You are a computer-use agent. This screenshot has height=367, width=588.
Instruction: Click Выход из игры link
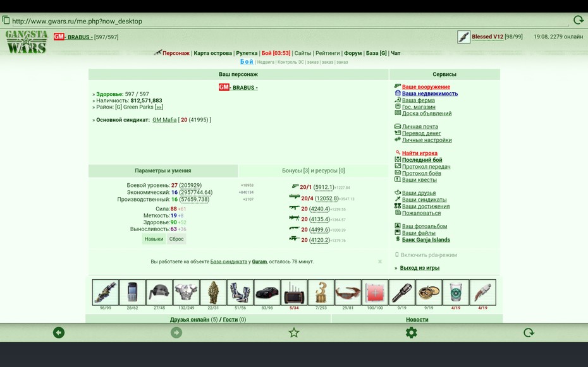420,268
